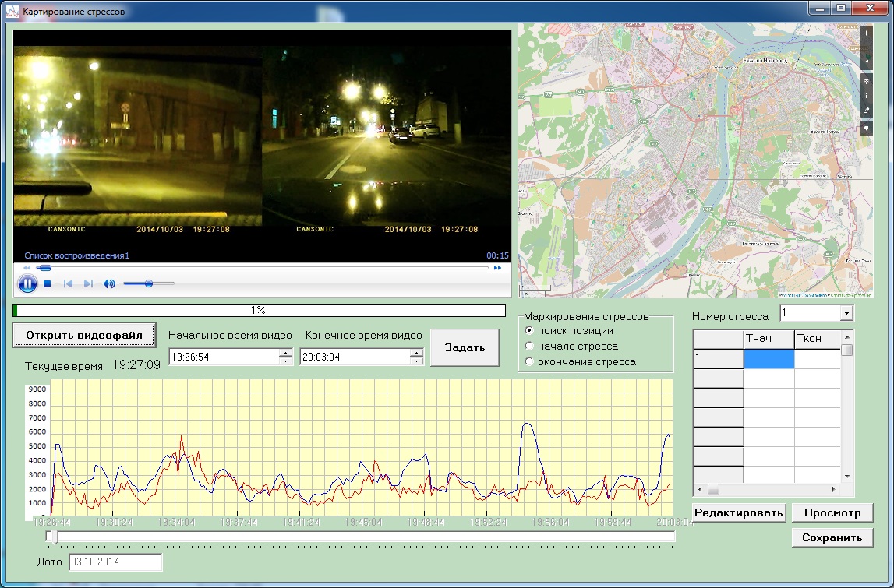Viewport: 894px width, 588px height.
Task: Zoom in on the map
Action: click(x=866, y=33)
